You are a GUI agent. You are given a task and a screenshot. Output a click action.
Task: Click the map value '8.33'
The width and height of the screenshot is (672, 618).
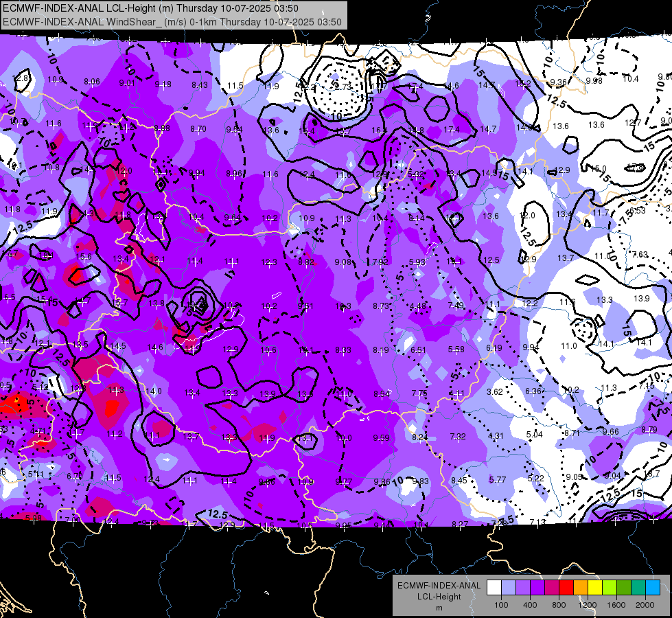tap(343, 350)
